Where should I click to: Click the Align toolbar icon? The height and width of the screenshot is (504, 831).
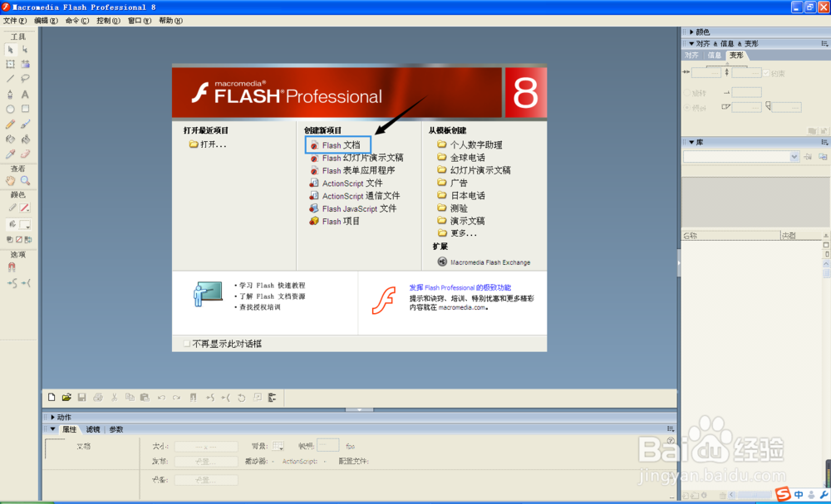[273, 398]
